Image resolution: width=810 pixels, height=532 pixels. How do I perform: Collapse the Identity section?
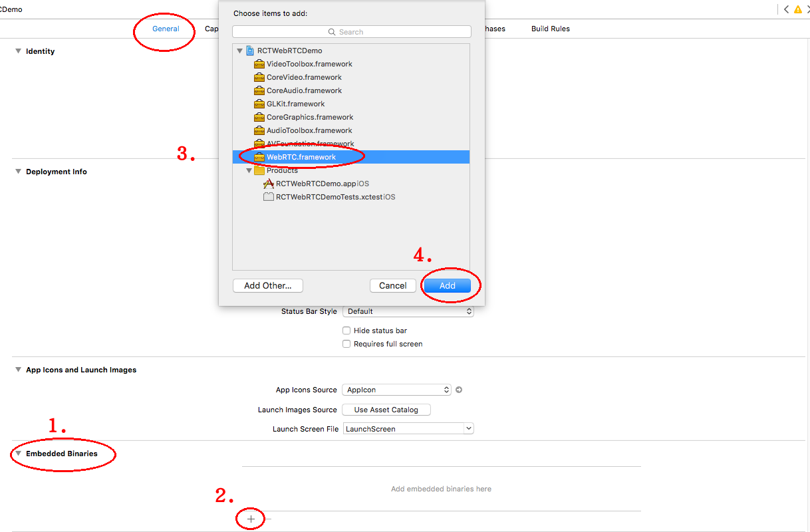[19, 51]
